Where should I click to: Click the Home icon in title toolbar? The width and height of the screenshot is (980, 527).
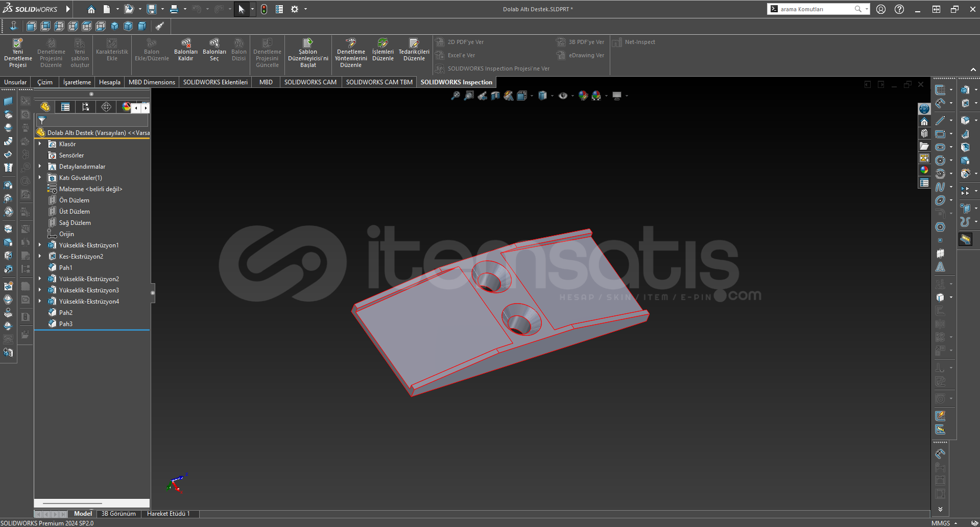click(91, 9)
